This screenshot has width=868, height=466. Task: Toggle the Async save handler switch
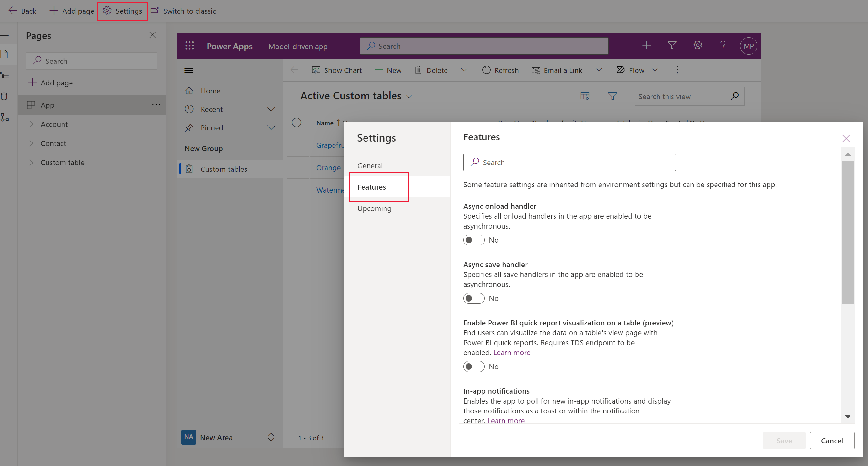[x=474, y=298]
